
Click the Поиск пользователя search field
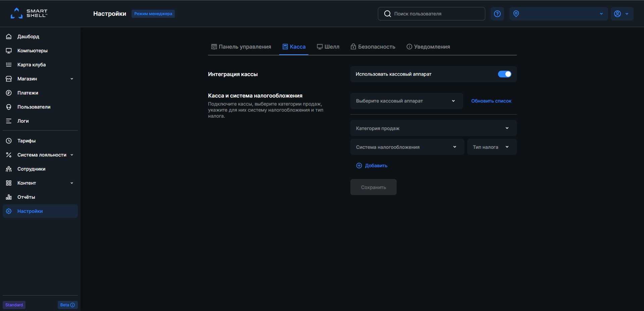tap(431, 14)
